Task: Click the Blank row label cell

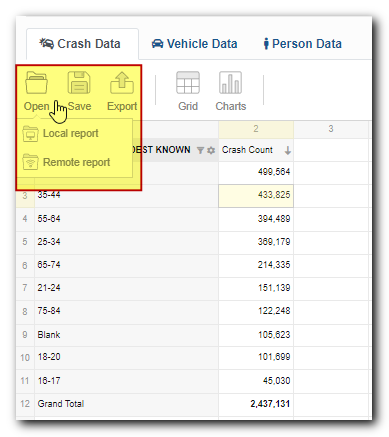Action: [x=127, y=335]
